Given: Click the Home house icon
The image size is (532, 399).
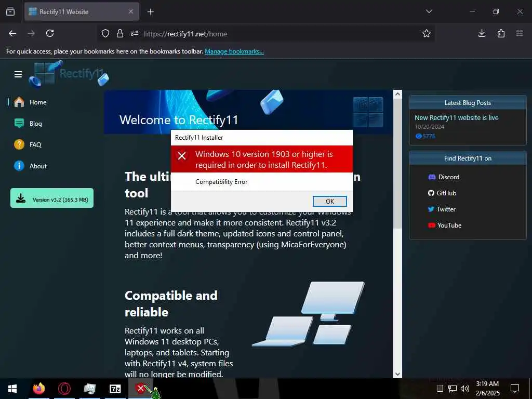Looking at the screenshot, I should (19, 102).
